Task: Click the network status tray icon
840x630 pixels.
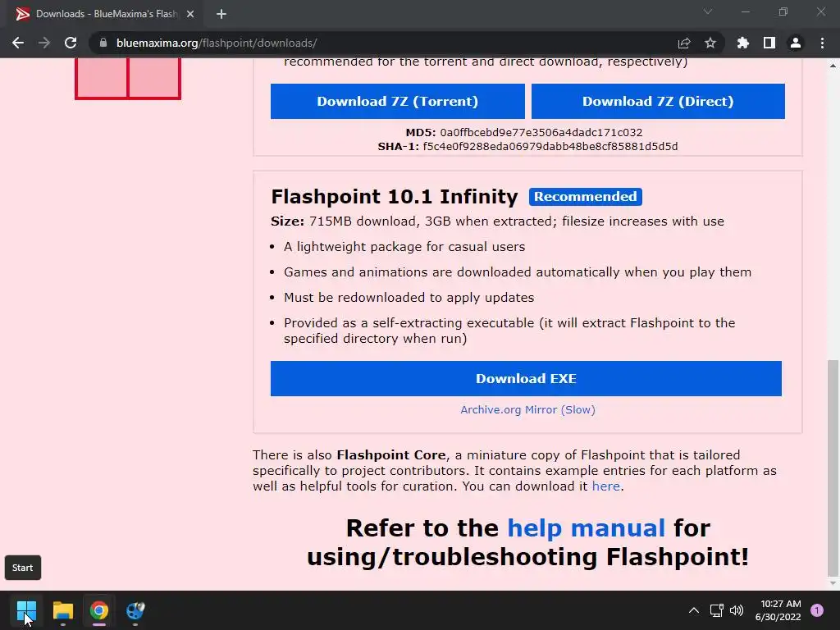Action: (716, 610)
